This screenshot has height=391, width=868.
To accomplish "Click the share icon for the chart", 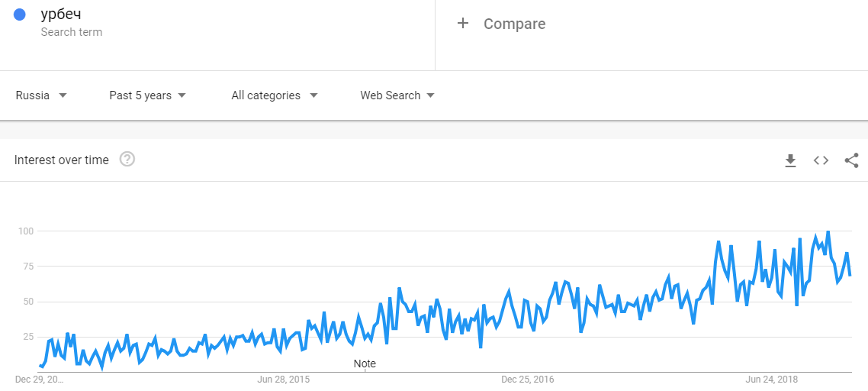I will pyautogui.click(x=851, y=160).
